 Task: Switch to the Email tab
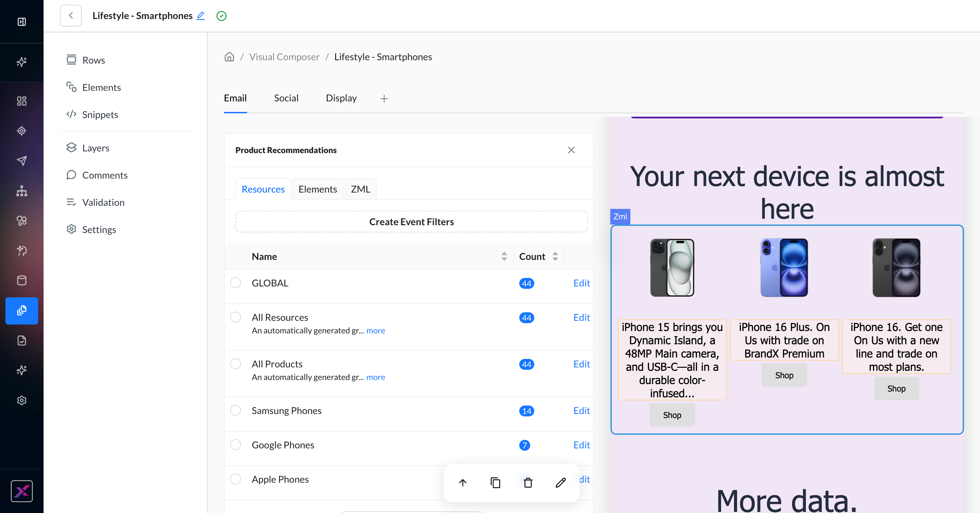click(235, 98)
